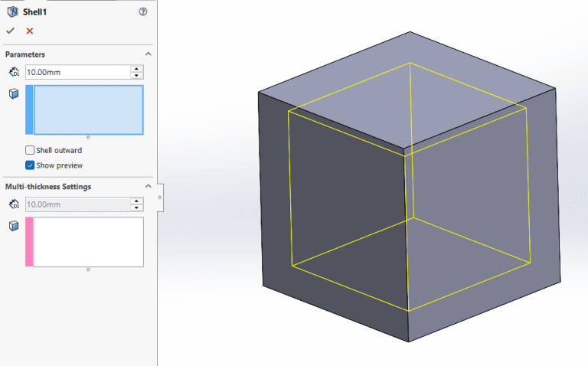Viewport: 588px width, 366px height.
Task: Decrease Parameters thickness with down arrow
Action: click(x=137, y=75)
